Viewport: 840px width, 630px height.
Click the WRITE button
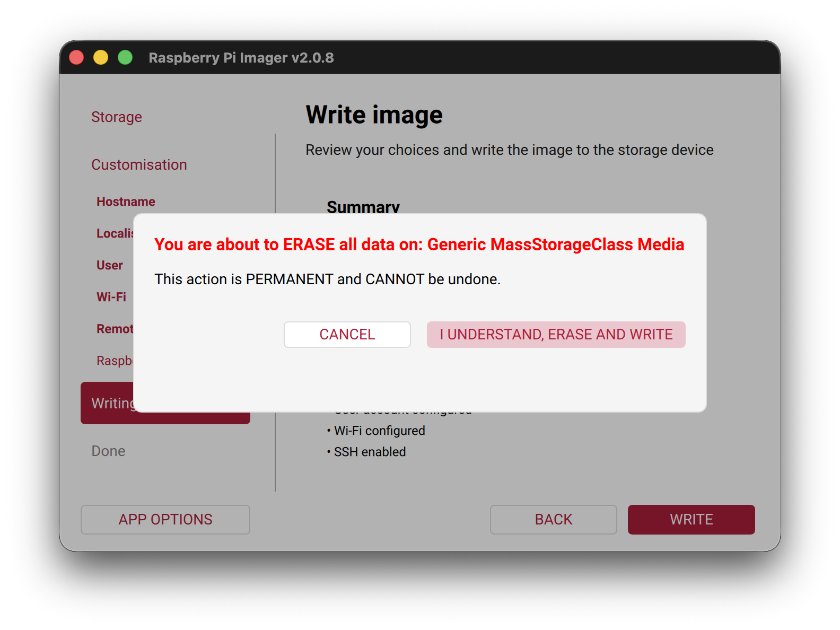tap(691, 520)
